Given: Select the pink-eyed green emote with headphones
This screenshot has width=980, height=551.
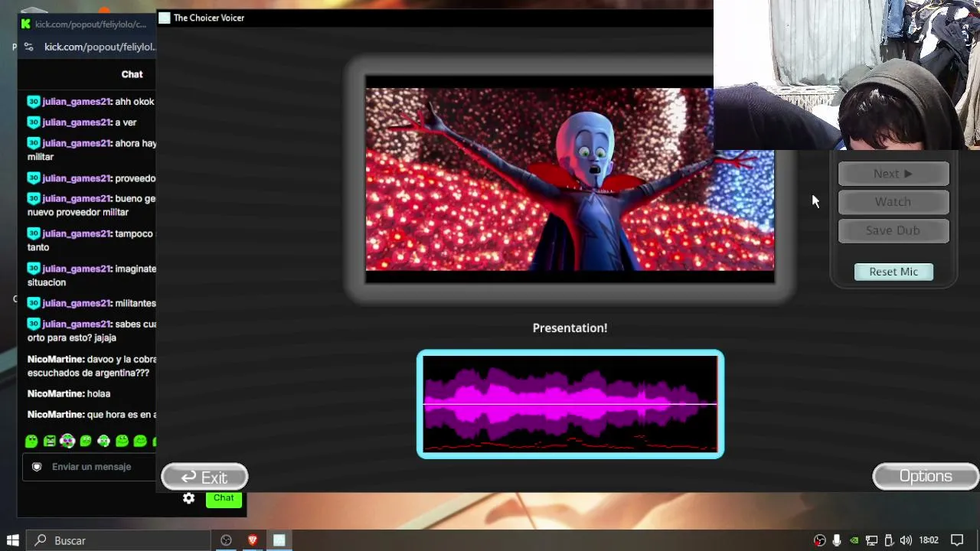Looking at the screenshot, I should point(67,441).
